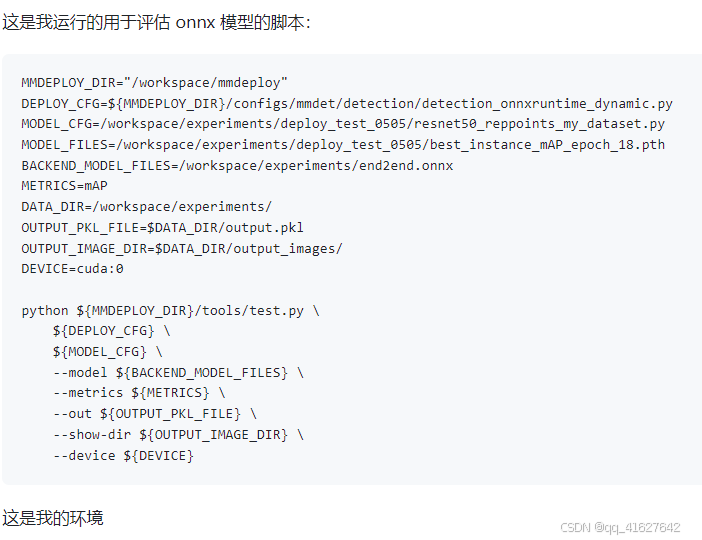
Task: Click the CSDN @qq_41627642 watermark
Action: click(x=620, y=527)
